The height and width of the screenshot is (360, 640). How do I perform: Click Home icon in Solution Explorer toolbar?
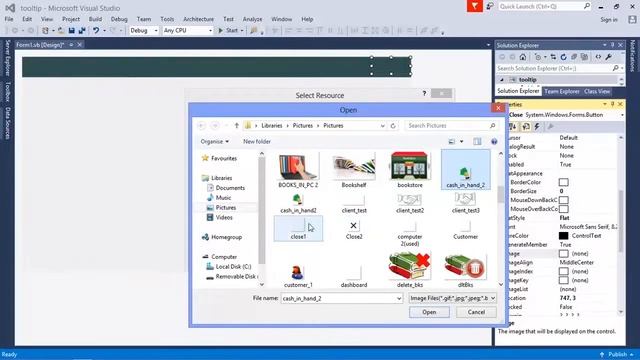click(x=523, y=57)
